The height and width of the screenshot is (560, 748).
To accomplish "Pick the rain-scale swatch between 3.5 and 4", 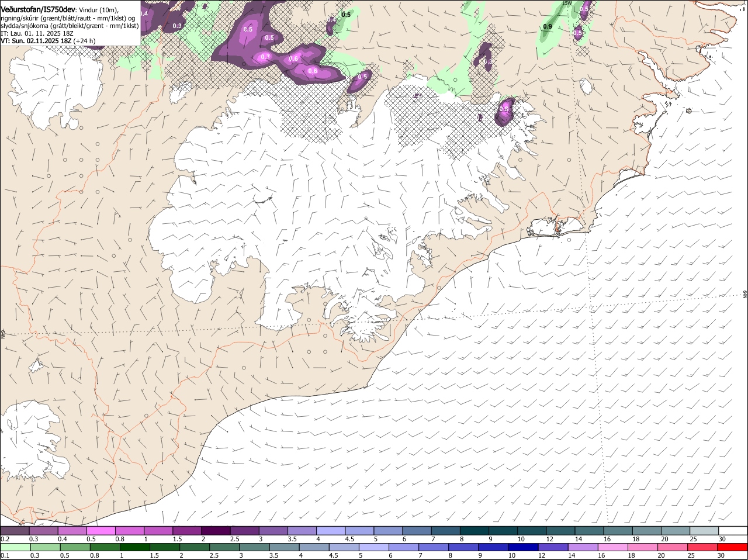I will pos(284,548).
